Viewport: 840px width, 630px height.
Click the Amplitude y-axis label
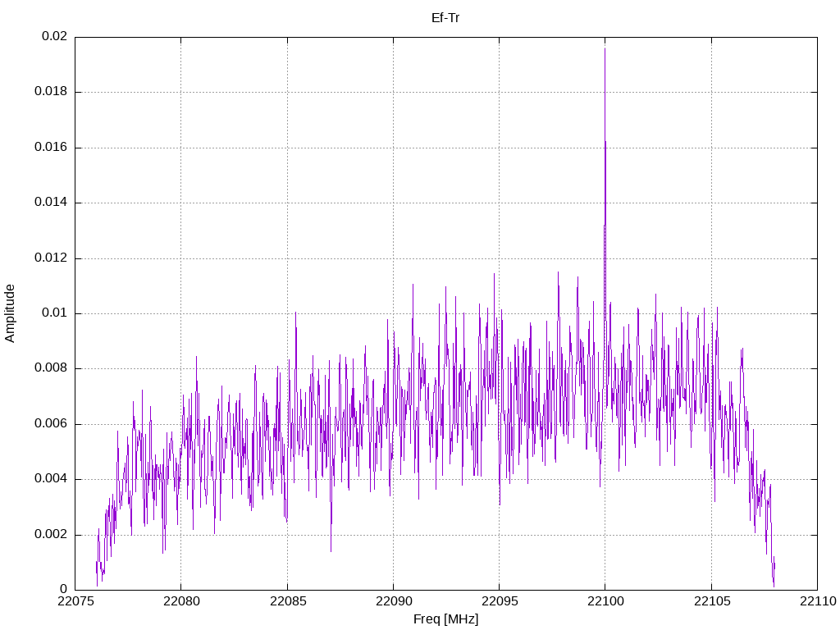click(x=10, y=313)
